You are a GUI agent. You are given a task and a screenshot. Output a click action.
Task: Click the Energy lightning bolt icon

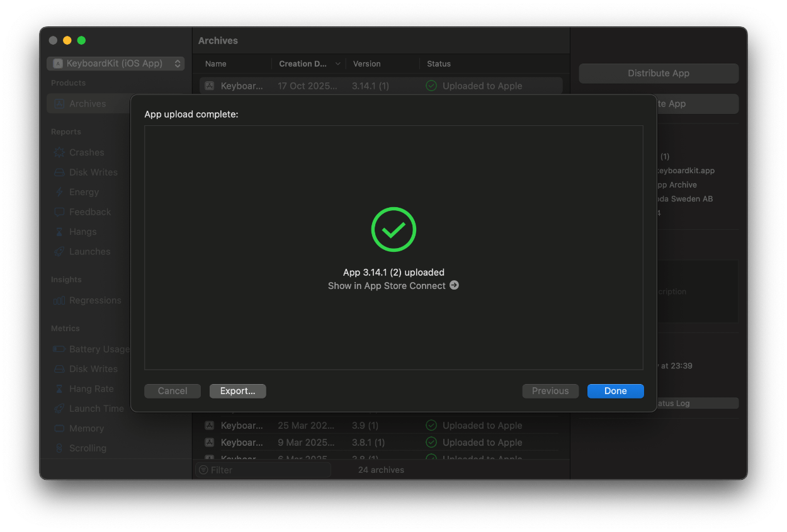(59, 192)
